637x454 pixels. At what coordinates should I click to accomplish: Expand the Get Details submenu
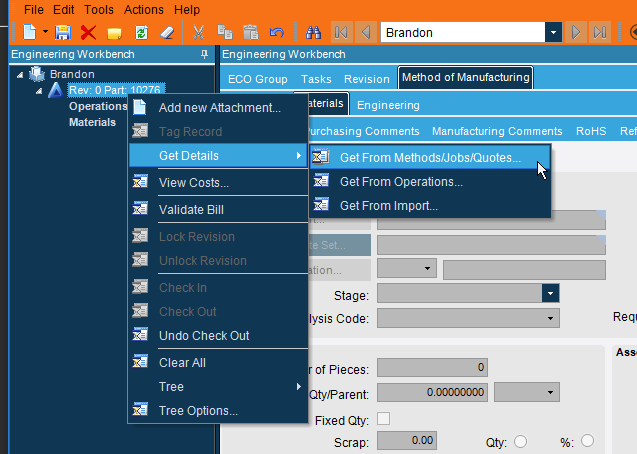pyautogui.click(x=218, y=156)
